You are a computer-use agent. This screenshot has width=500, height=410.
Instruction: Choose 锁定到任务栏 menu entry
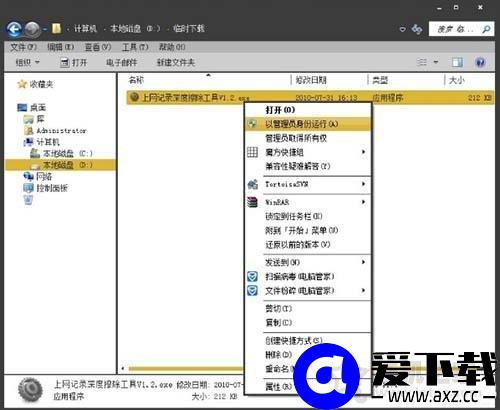pyautogui.click(x=308, y=216)
